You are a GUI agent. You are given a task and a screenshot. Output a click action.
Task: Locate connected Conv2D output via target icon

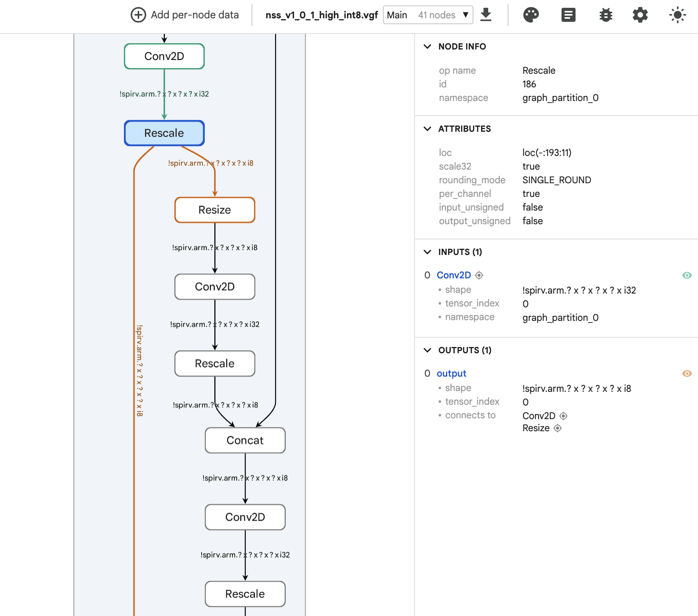click(x=563, y=416)
